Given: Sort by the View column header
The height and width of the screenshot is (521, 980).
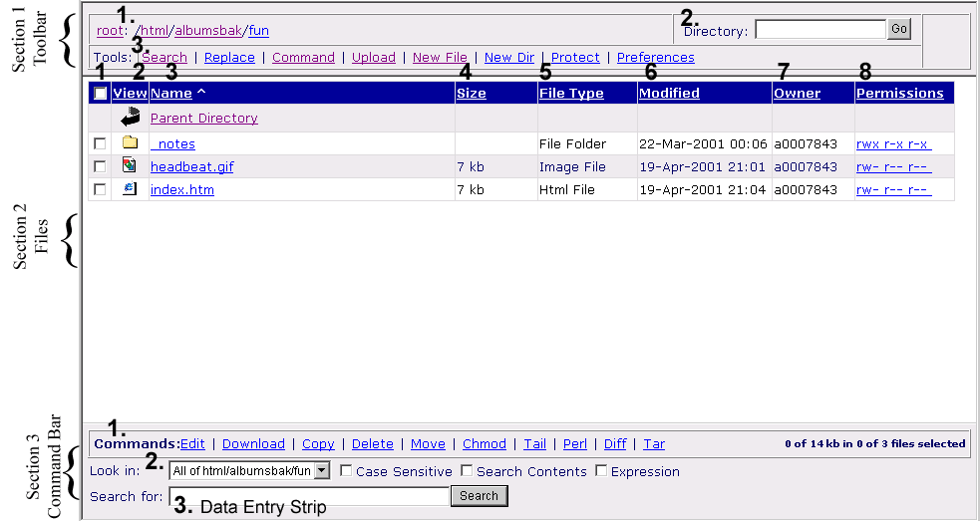Looking at the screenshot, I should pyautogui.click(x=130, y=93).
